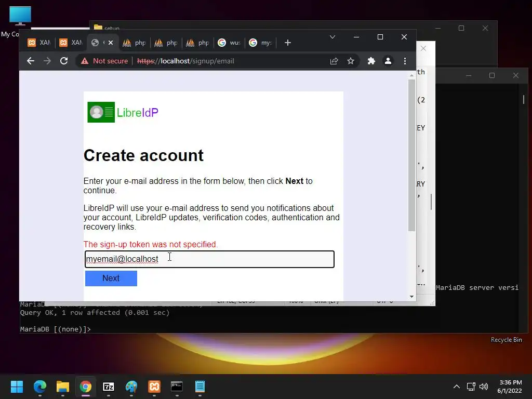
Task: Open a new tab with the plus button
Action: (288, 43)
